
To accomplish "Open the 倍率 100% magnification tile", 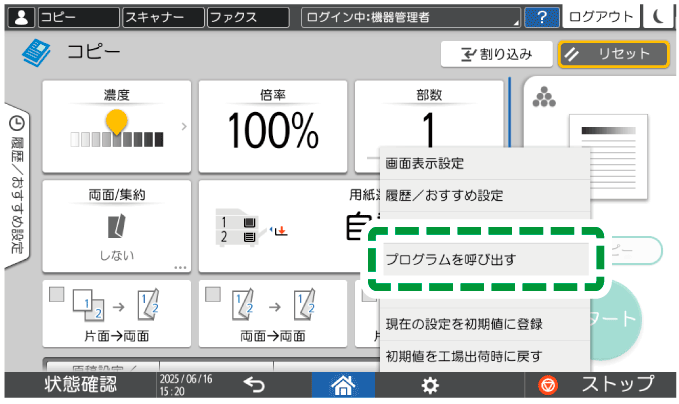I will 273,126.
